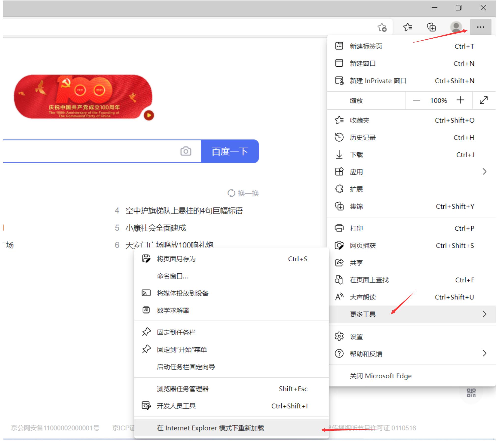This screenshot has height=444, width=504.
Task: Click the zoom-out minus control
Action: click(x=417, y=100)
